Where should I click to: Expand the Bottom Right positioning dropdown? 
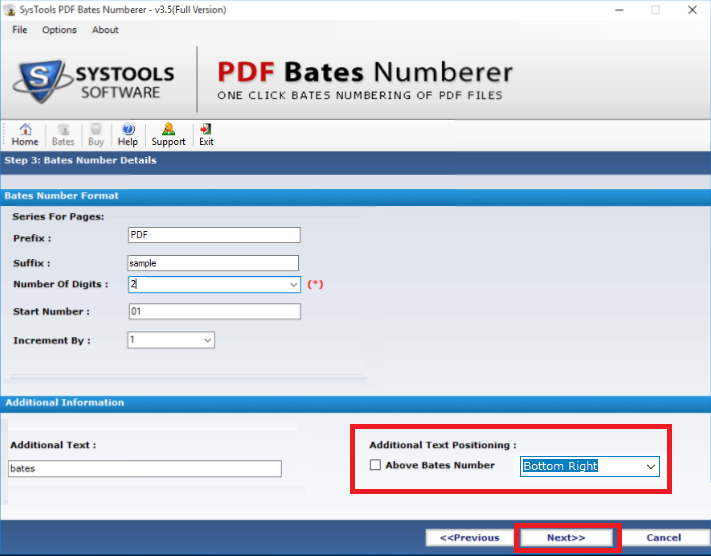651,467
